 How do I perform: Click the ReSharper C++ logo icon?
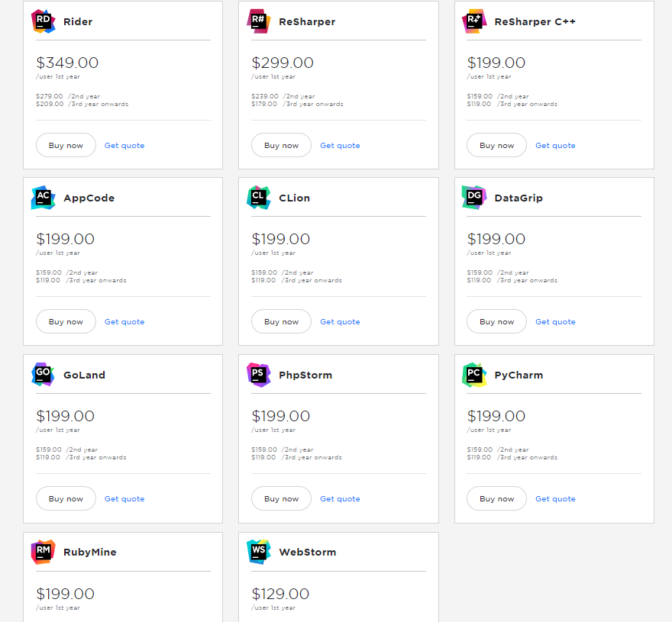point(474,21)
